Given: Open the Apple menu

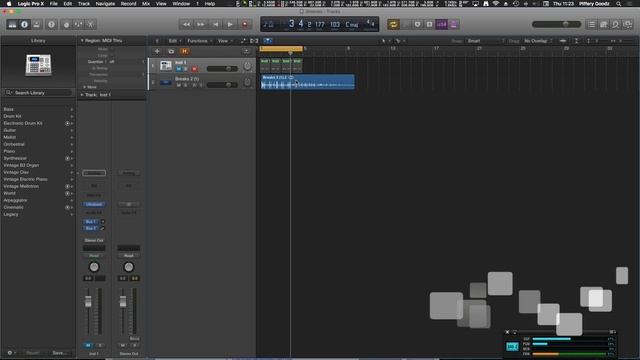Looking at the screenshot, I should coord(9,4).
